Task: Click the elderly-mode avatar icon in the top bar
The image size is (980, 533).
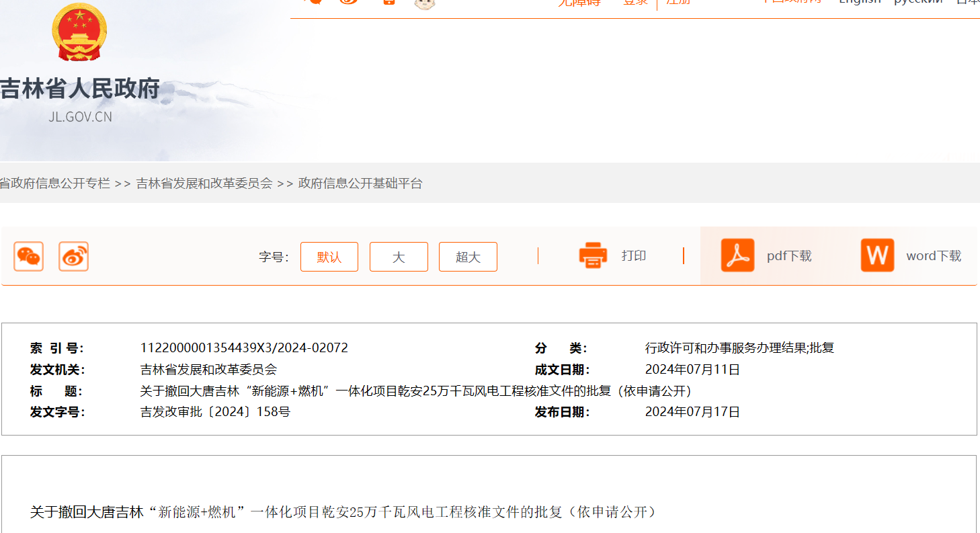Action: point(424,5)
